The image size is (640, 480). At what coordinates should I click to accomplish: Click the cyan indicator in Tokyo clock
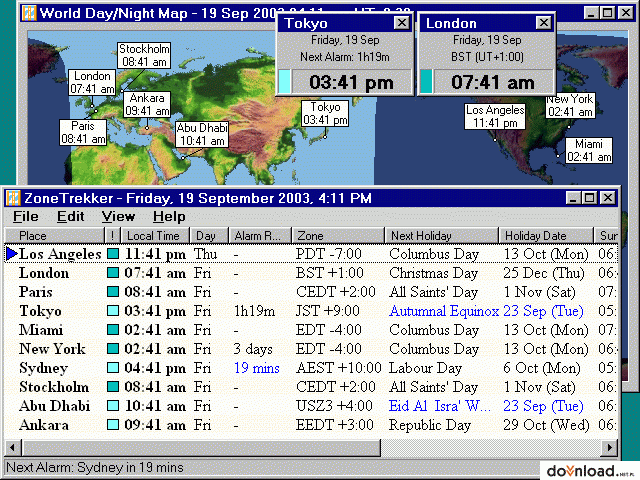coord(285,82)
